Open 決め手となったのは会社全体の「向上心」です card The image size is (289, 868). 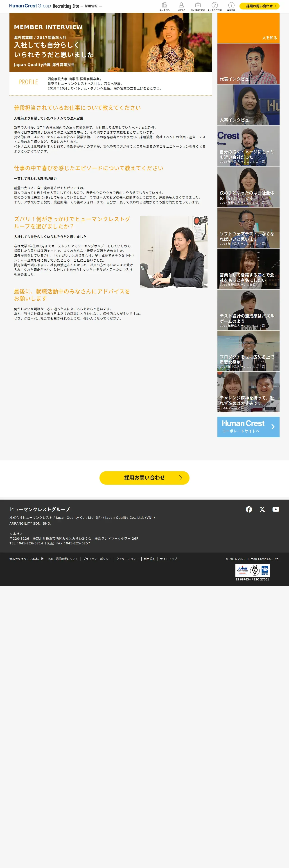click(248, 187)
